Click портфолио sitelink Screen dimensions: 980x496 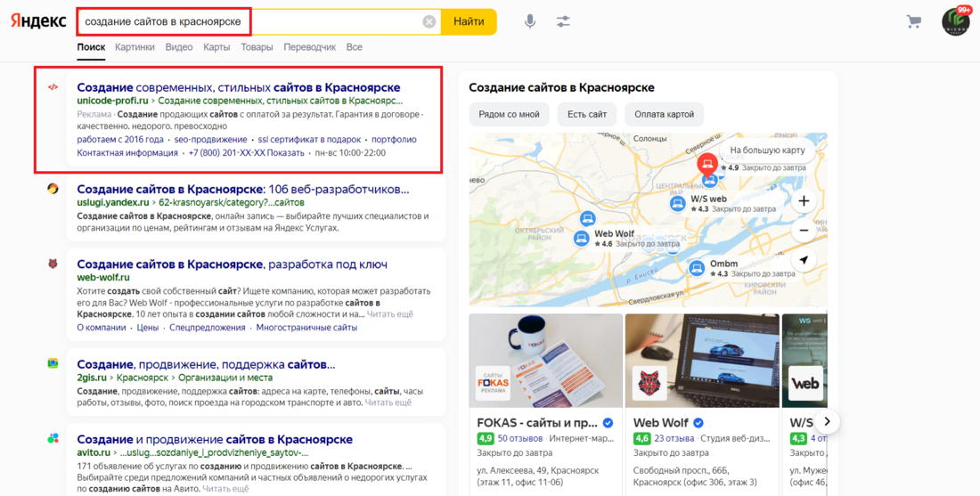tap(394, 139)
